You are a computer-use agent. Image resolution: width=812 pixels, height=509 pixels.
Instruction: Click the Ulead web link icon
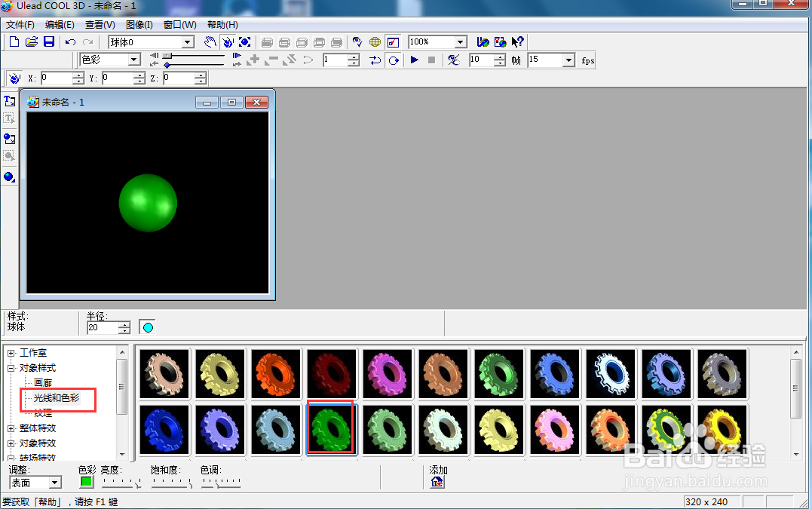483,42
